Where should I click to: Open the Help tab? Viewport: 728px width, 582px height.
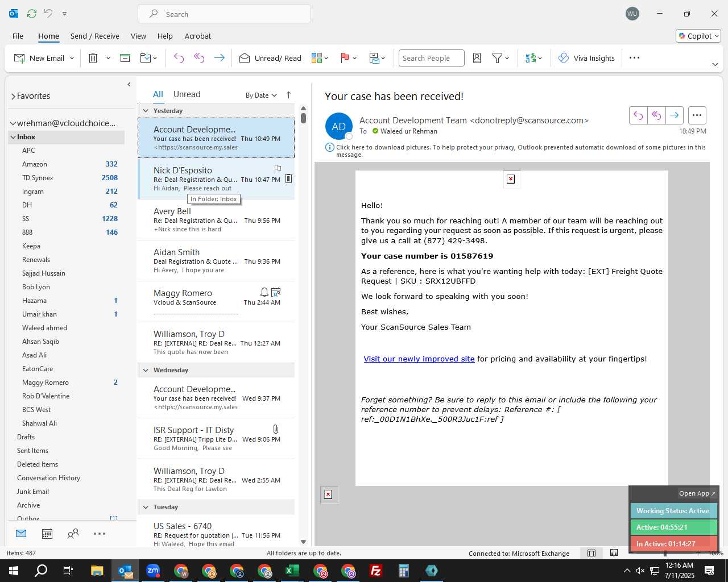165,36
